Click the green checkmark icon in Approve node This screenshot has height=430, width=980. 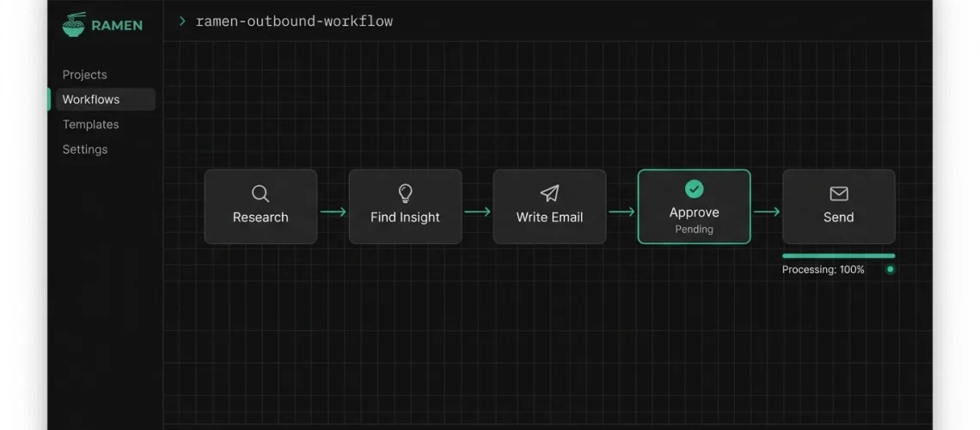tap(694, 189)
